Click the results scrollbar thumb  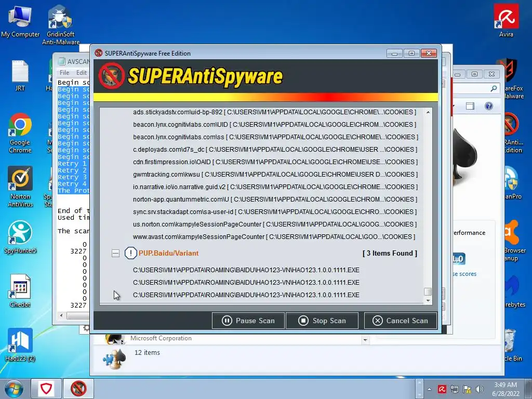click(x=428, y=292)
